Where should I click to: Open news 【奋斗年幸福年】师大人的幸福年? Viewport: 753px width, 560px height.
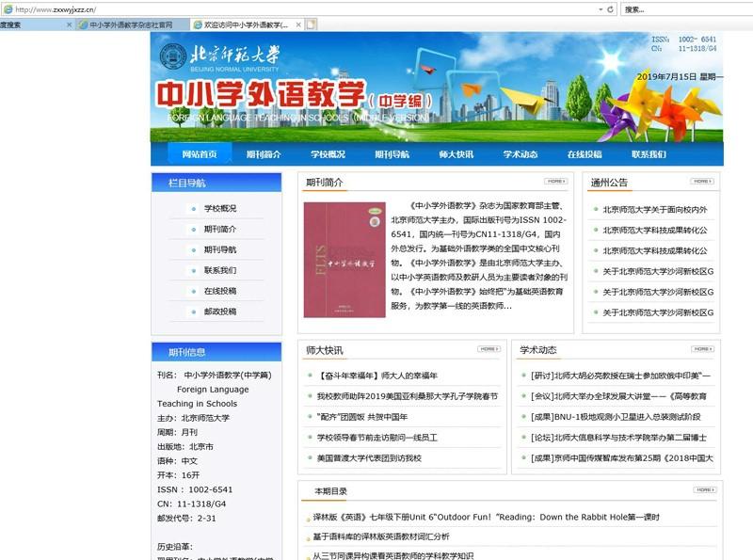377,376
